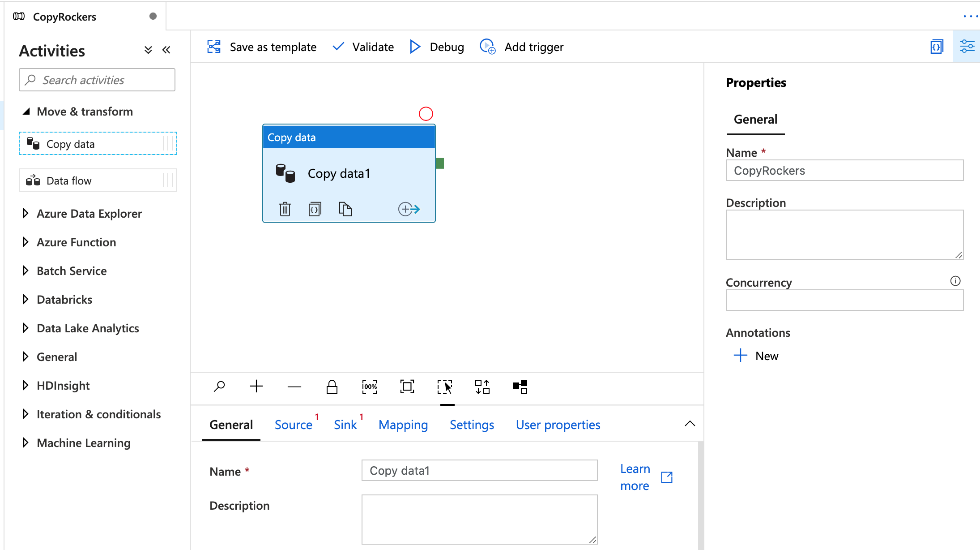Click the pipeline Name field CopyRockers
The height and width of the screenshot is (550, 980).
coord(844,170)
